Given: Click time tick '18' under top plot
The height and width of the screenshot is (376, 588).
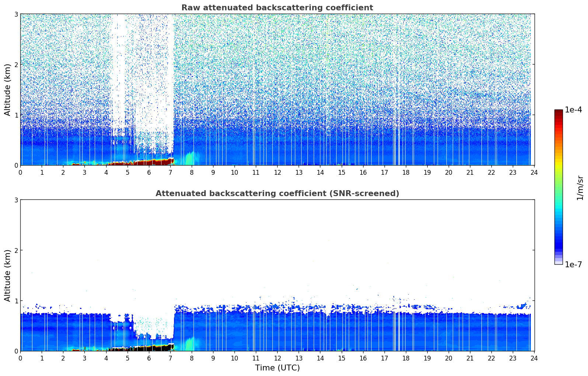Looking at the screenshot, I should pyautogui.click(x=406, y=172).
